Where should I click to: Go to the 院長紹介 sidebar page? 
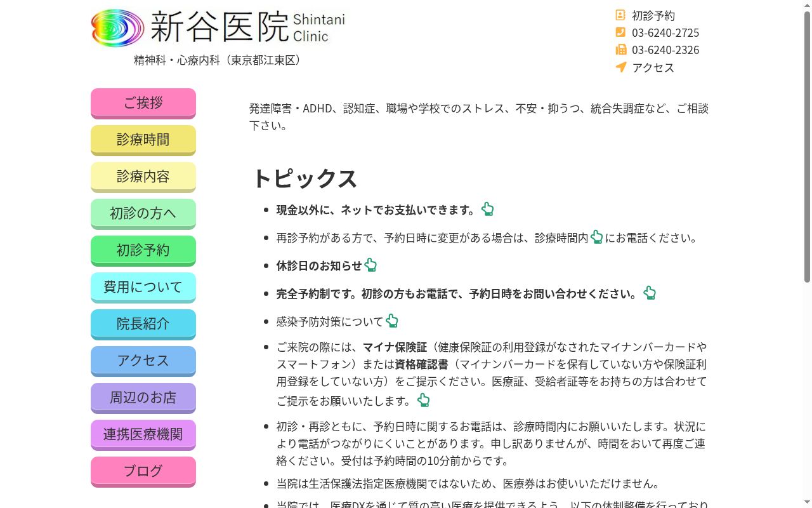tap(143, 324)
